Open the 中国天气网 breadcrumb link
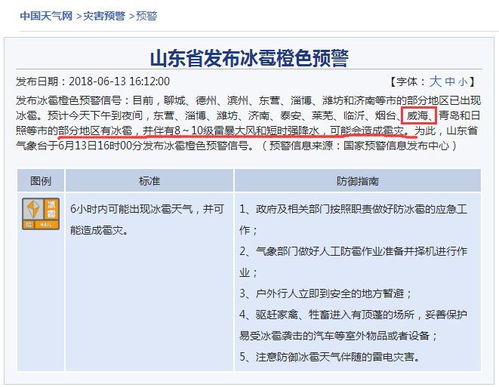Viewport: 499px width, 387px height. 46,16
